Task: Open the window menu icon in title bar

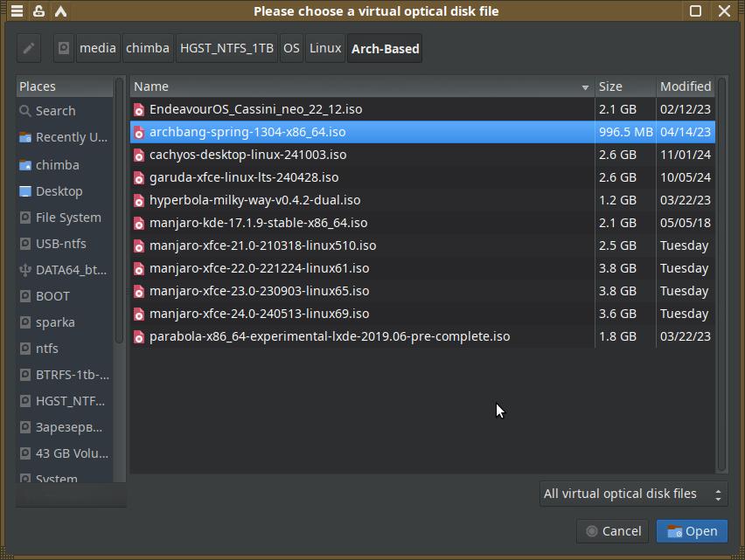Action: [x=17, y=10]
